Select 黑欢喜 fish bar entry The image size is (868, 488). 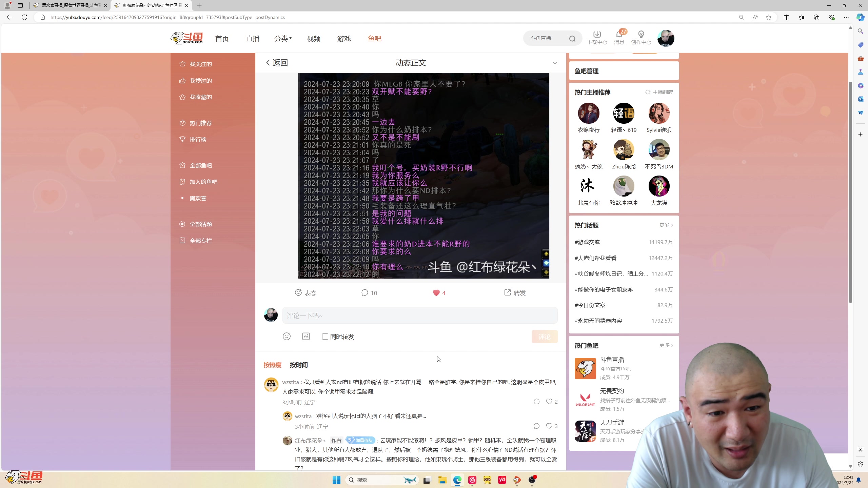click(x=198, y=199)
